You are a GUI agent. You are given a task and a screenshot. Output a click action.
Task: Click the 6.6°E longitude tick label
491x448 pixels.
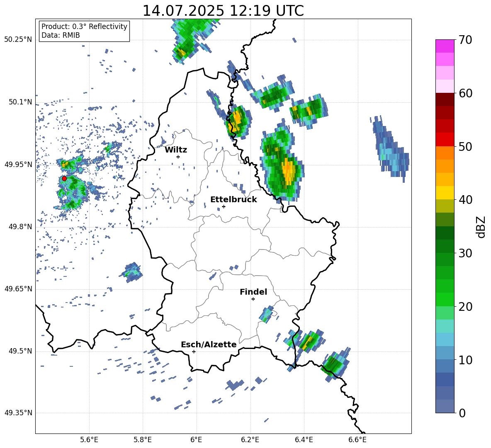(x=357, y=440)
